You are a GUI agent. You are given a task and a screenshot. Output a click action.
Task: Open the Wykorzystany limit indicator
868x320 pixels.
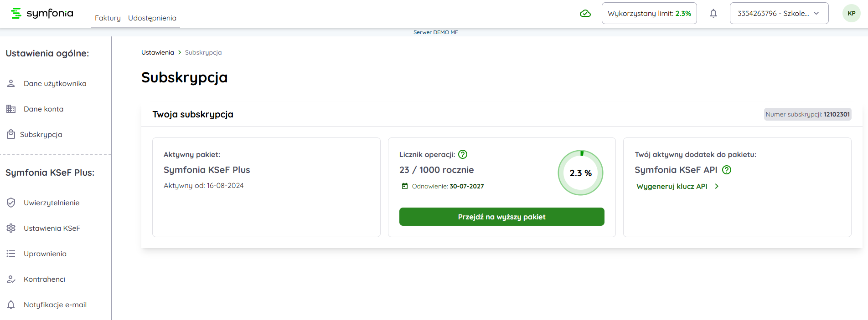[x=649, y=14]
